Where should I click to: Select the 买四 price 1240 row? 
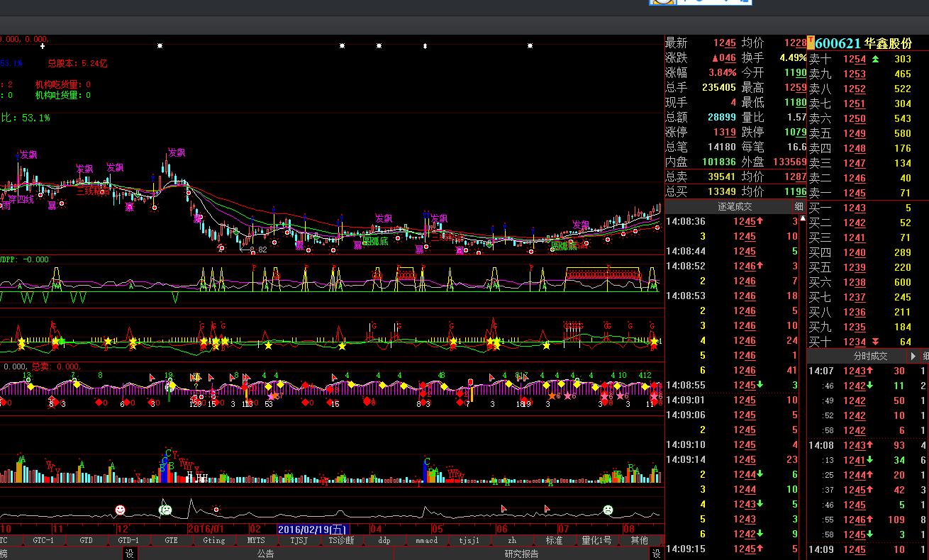tap(867, 252)
